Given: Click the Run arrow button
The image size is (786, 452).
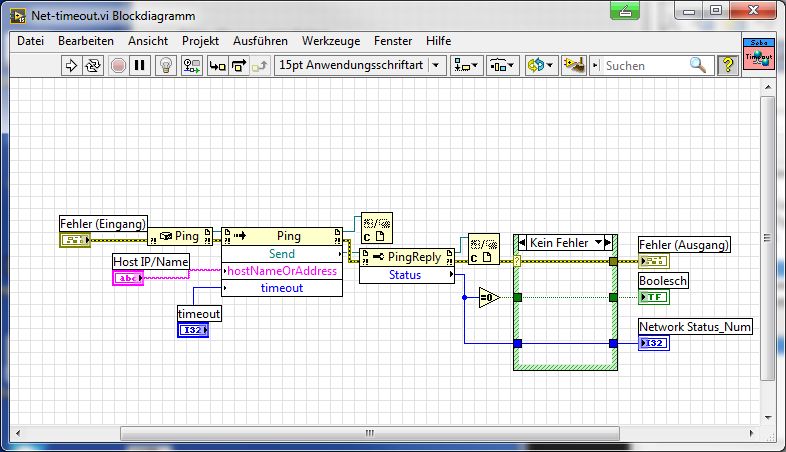Looking at the screenshot, I should (x=71, y=66).
